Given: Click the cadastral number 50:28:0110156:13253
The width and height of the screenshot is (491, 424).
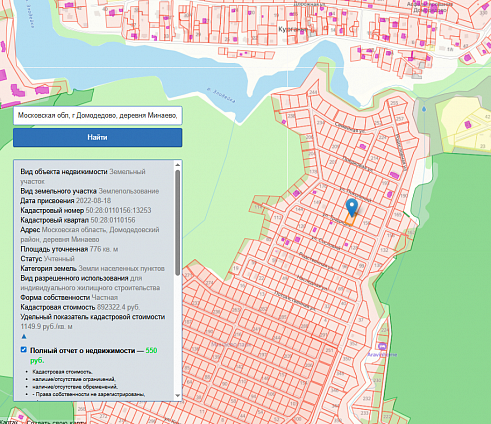Looking at the screenshot, I should pyautogui.click(x=118, y=210).
